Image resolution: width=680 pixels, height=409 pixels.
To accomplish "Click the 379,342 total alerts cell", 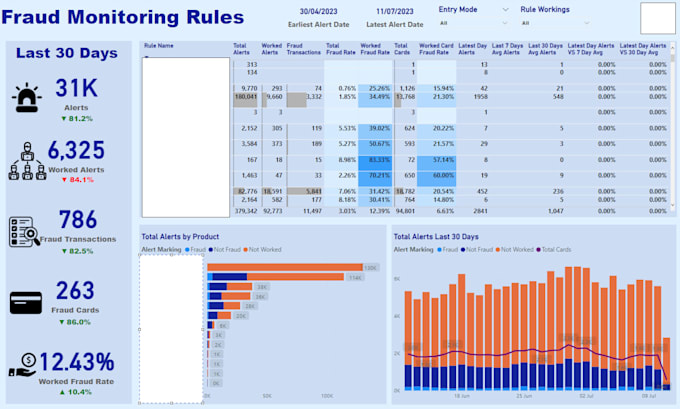I will tap(246, 211).
